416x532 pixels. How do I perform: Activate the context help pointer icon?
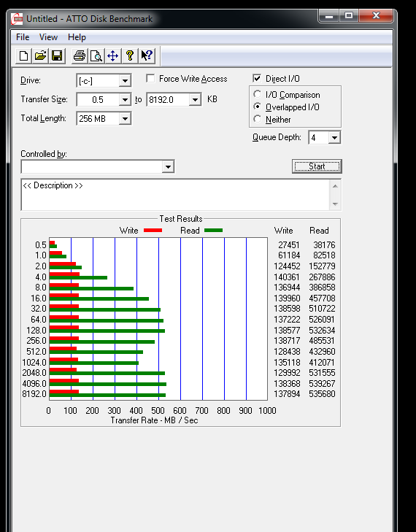click(147, 55)
